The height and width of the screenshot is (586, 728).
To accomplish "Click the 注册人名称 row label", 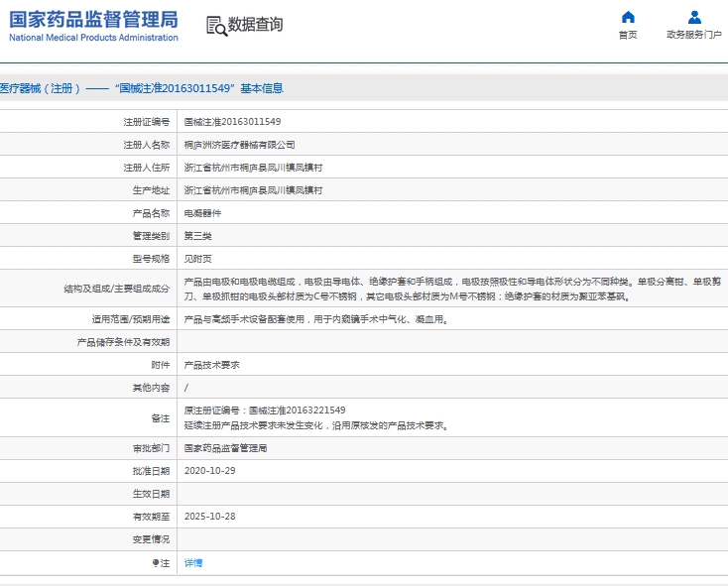I will (x=147, y=145).
